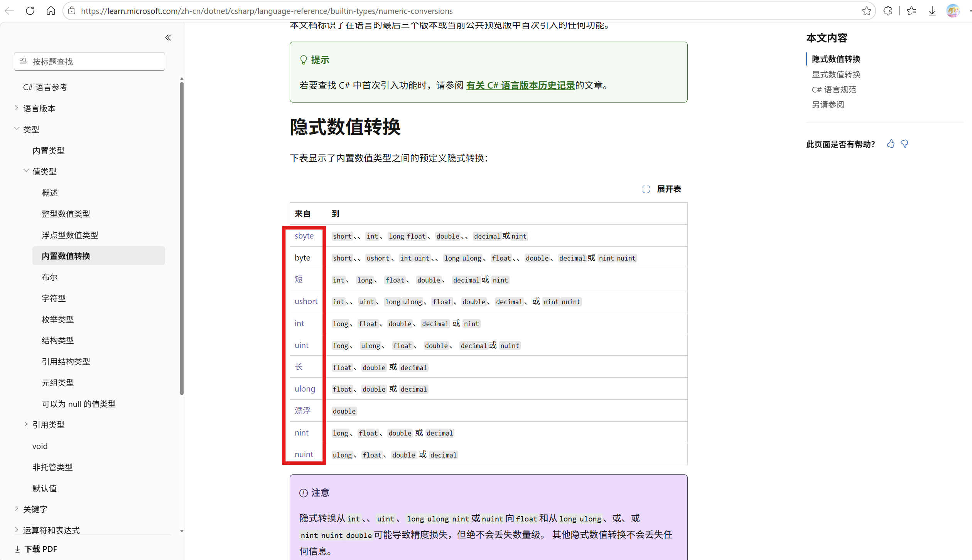Open 整型数值类型 in the sidebar
972x560 pixels.
click(x=66, y=214)
